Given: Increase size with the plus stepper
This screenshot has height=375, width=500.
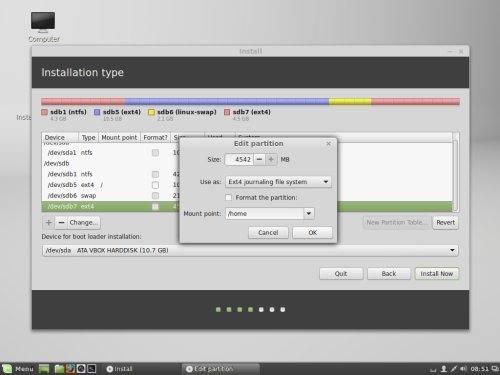Looking at the screenshot, I should [x=271, y=159].
